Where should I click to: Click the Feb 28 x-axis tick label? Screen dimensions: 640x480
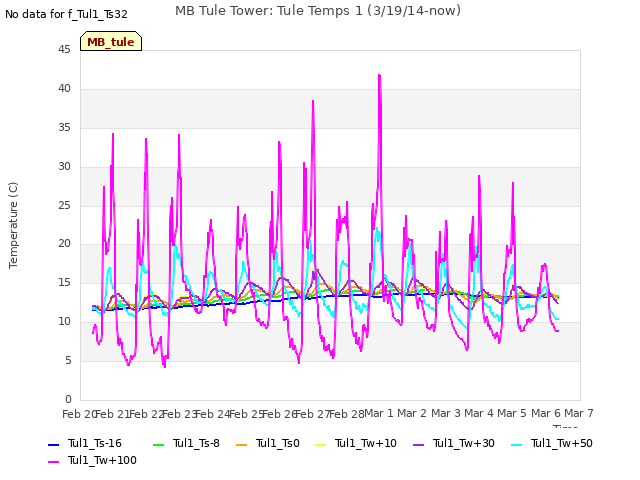pyautogui.click(x=347, y=414)
